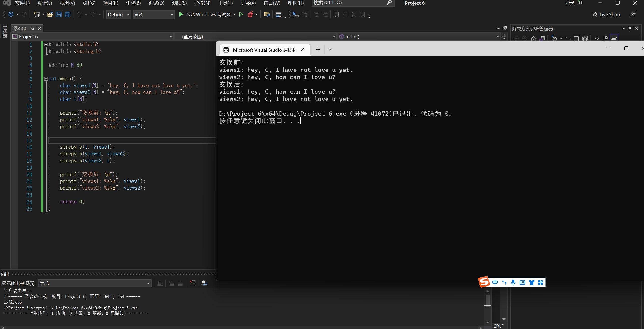644x329 pixels.
Task: Click the Live Share button
Action: pos(606,15)
